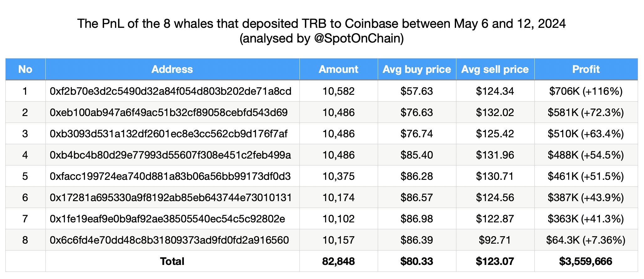Click the Amount column header
The width and height of the screenshot is (644, 279).
coord(338,69)
